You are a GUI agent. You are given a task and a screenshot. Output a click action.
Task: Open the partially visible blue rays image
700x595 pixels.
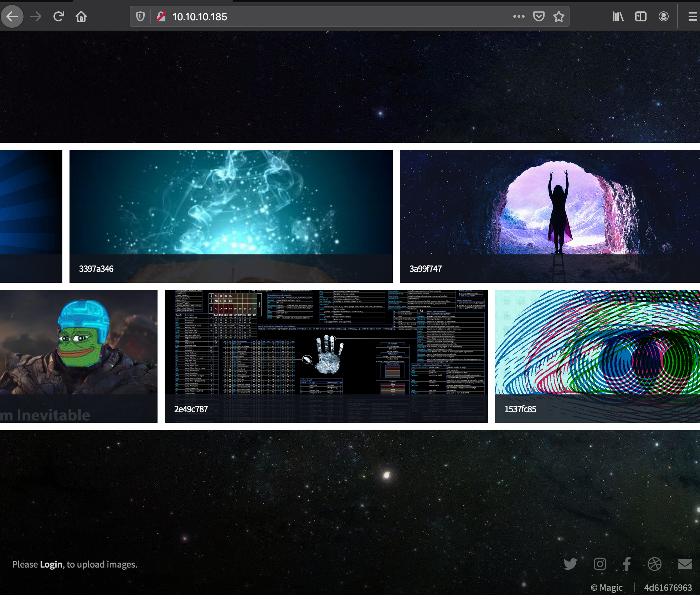(x=31, y=216)
